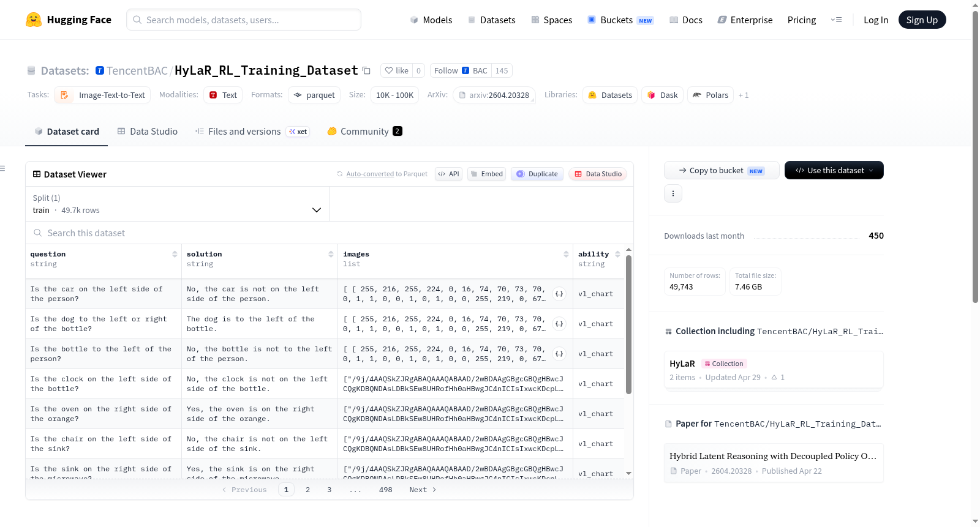The image size is (980, 527).
Task: Click the parquet format tag
Action: [314, 95]
